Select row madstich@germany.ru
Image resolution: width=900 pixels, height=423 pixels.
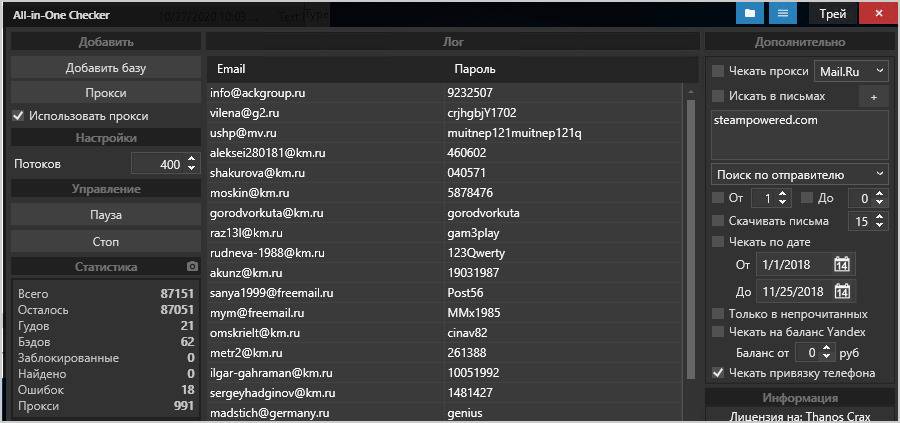444,413
